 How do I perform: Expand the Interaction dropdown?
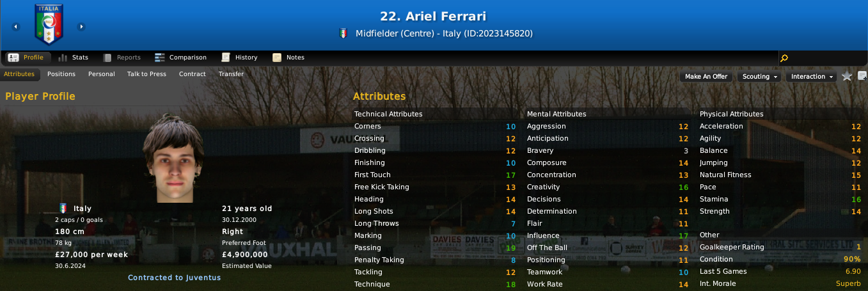click(812, 76)
